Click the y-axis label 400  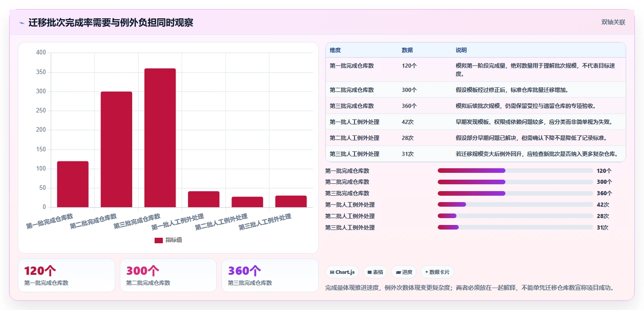pos(41,53)
